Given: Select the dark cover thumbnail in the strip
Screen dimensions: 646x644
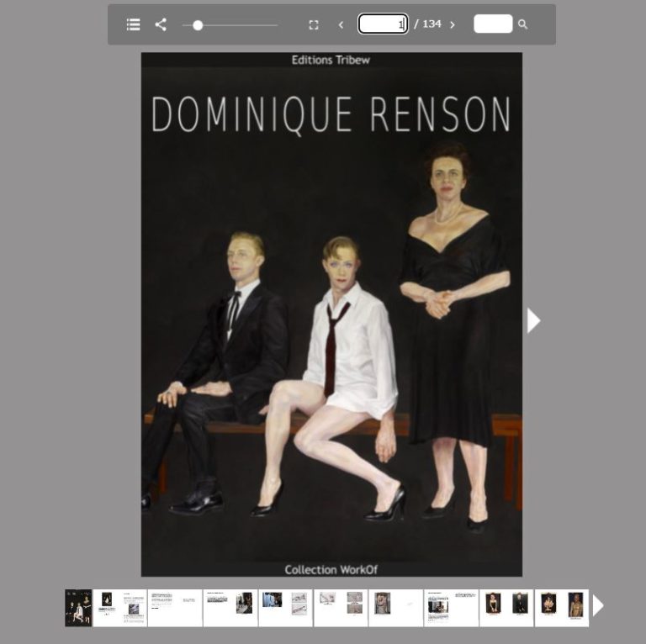Looking at the screenshot, I should 78,608.
